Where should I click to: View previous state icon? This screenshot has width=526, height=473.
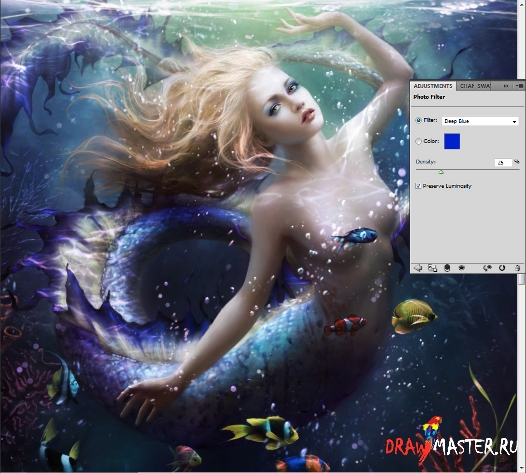pyautogui.click(x=487, y=268)
